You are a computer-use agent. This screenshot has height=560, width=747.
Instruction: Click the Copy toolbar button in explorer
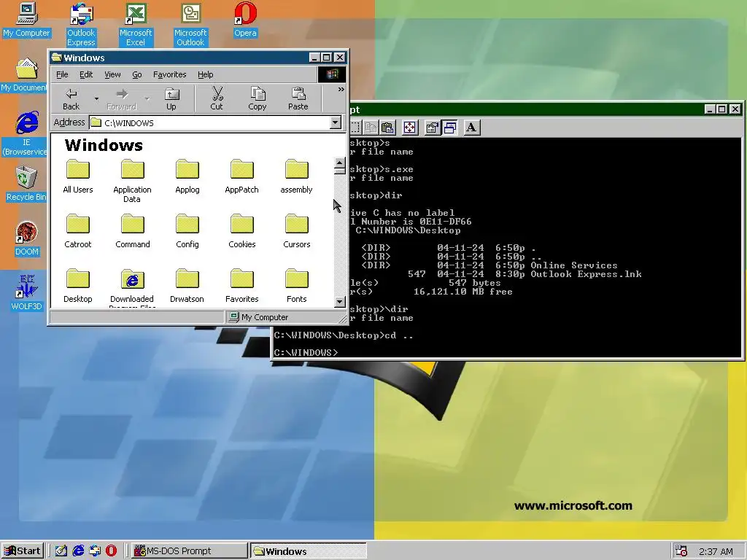pyautogui.click(x=258, y=99)
